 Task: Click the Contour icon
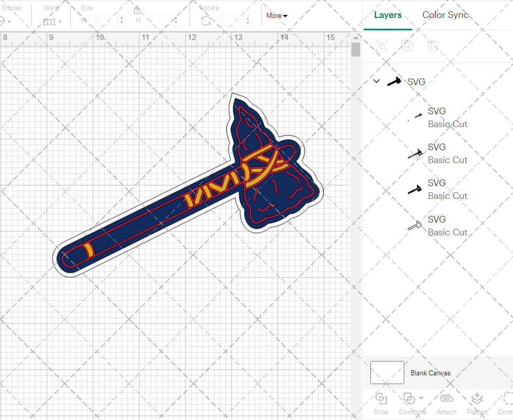507,399
